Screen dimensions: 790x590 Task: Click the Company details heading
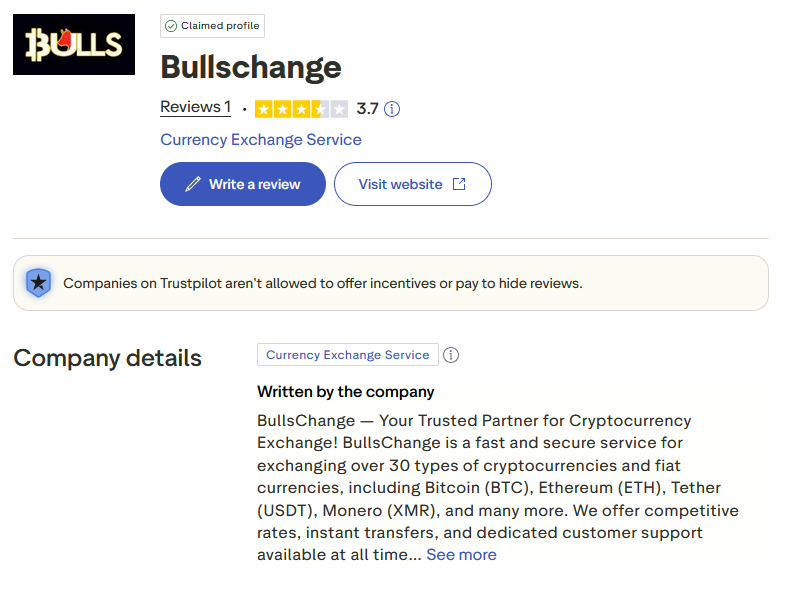[107, 358]
